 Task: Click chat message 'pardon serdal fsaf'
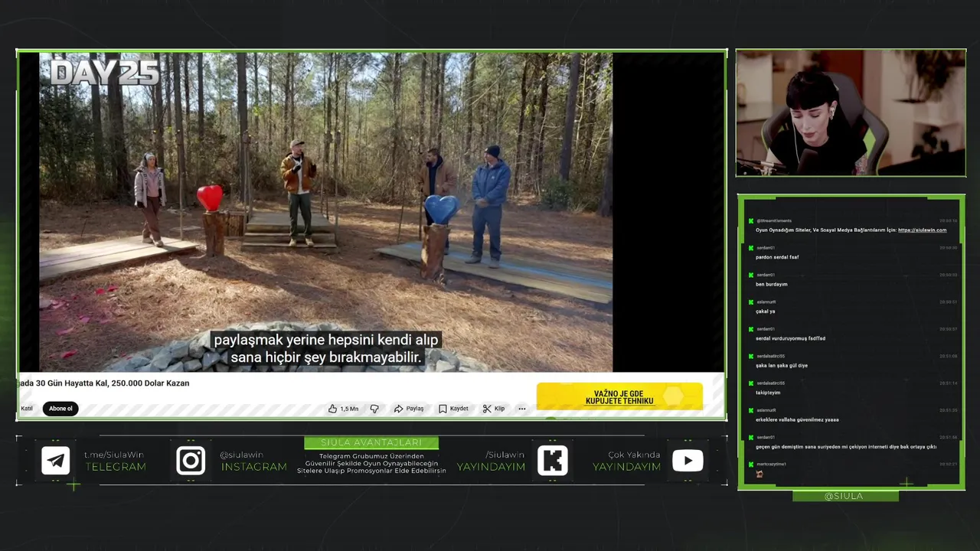coord(777,257)
